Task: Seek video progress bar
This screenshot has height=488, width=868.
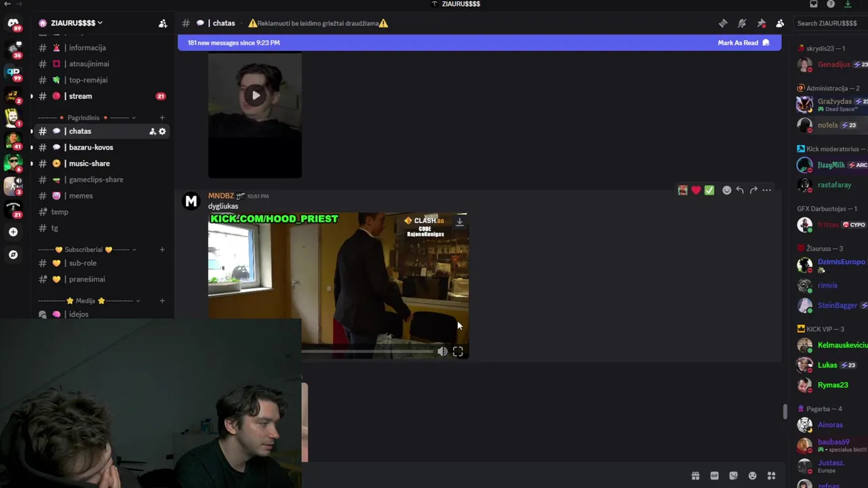Action: tap(367, 351)
